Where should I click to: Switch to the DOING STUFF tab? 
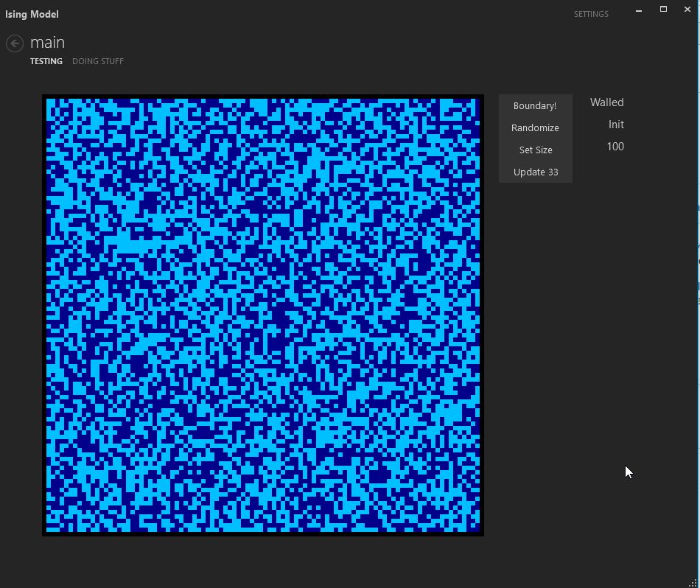point(98,61)
